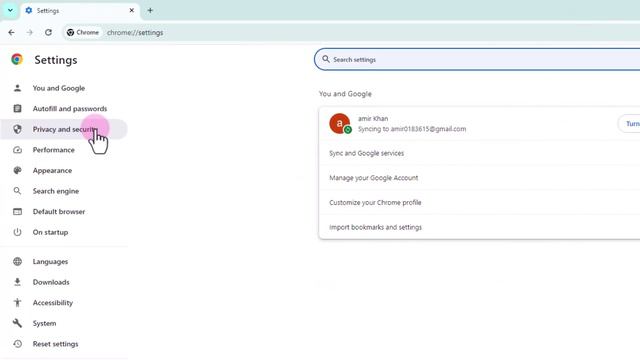Click the wrench icon beside System

point(17,323)
